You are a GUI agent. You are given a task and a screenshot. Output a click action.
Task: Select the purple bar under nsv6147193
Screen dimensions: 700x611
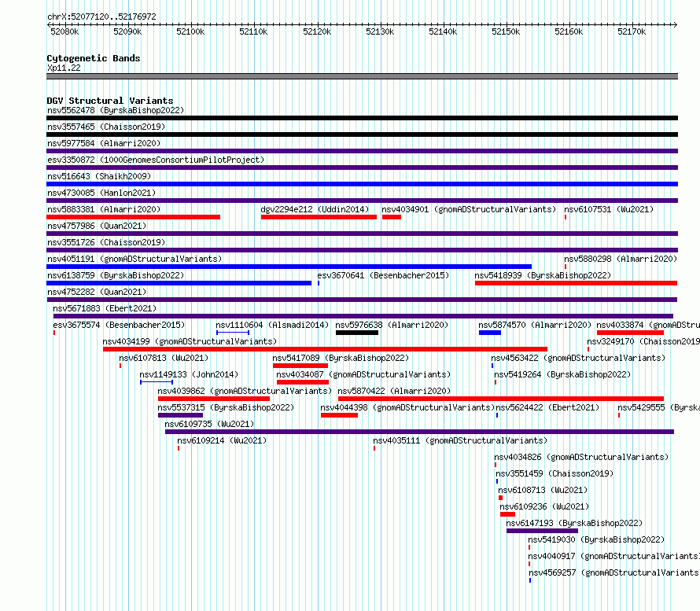pos(543,531)
